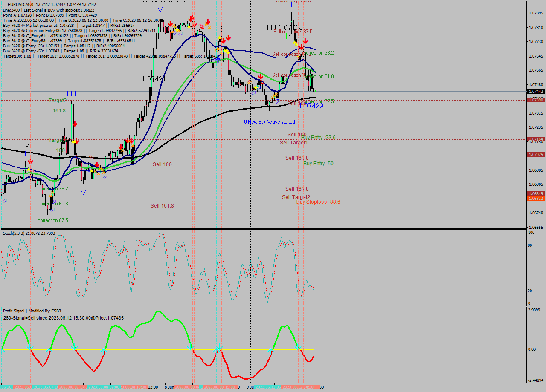
Task: Click the 'Profit-Signal | Modified By FSB3' label
Action: (32, 311)
